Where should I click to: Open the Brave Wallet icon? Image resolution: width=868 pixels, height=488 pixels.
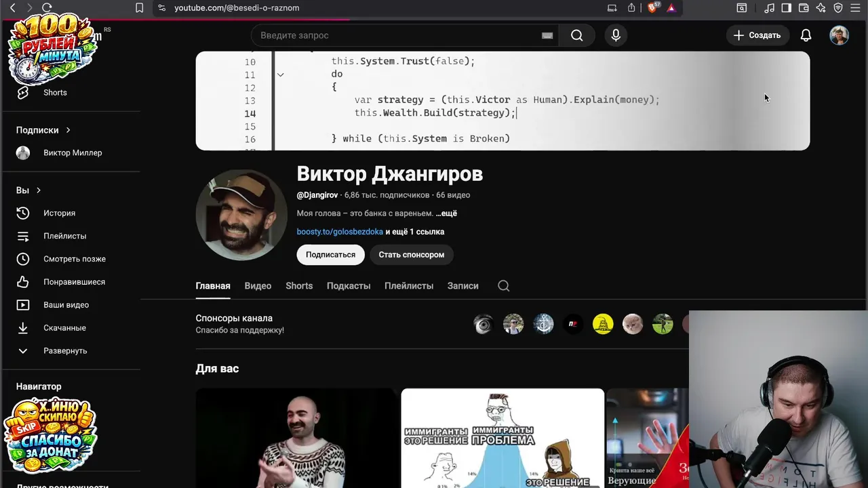coord(804,8)
